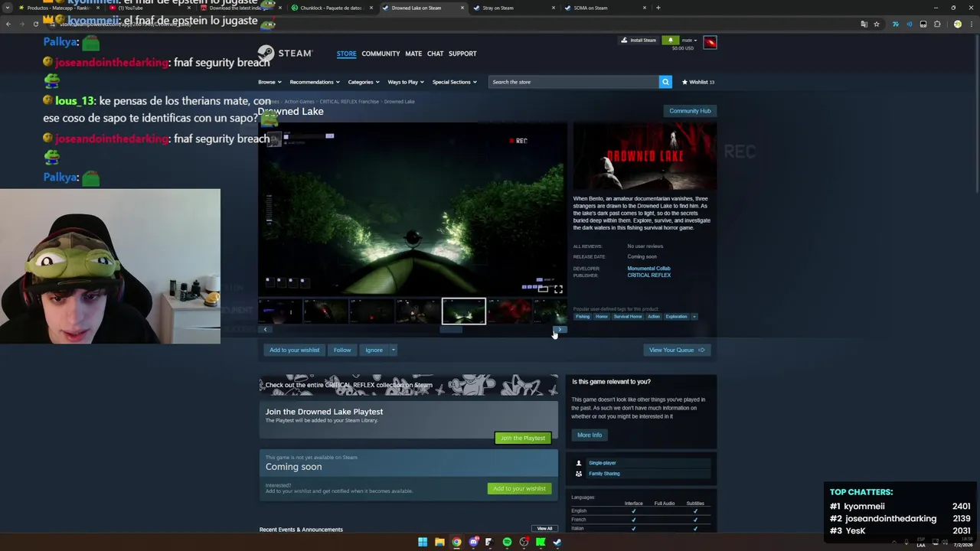Click Join the Playtest button
This screenshot has width=980, height=551.
pos(523,438)
